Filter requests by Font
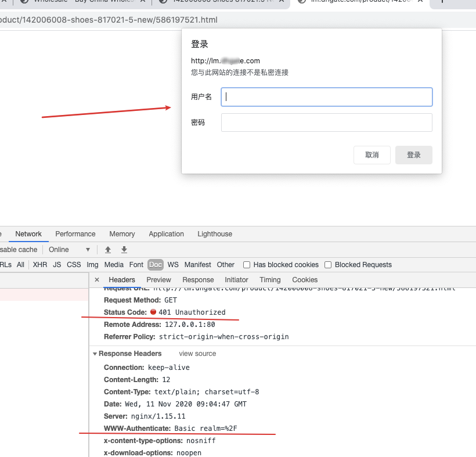476x457 pixels. 136,265
